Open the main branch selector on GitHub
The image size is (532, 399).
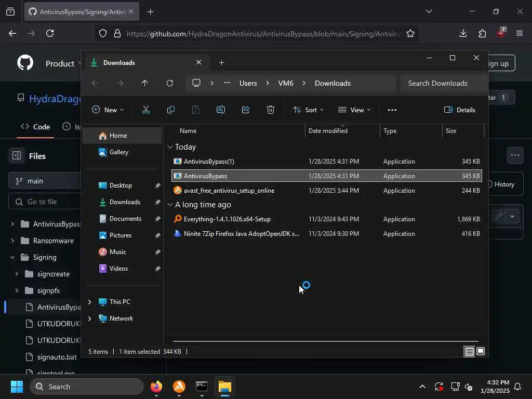click(45, 181)
